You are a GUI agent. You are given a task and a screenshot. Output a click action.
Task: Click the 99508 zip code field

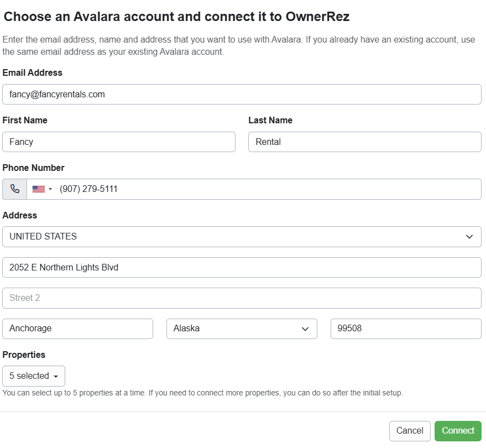click(406, 329)
